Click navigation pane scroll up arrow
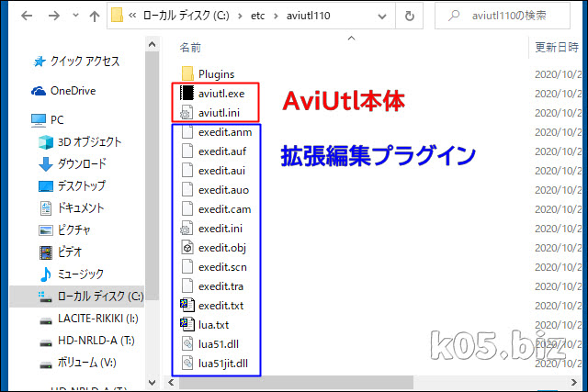 [x=152, y=45]
